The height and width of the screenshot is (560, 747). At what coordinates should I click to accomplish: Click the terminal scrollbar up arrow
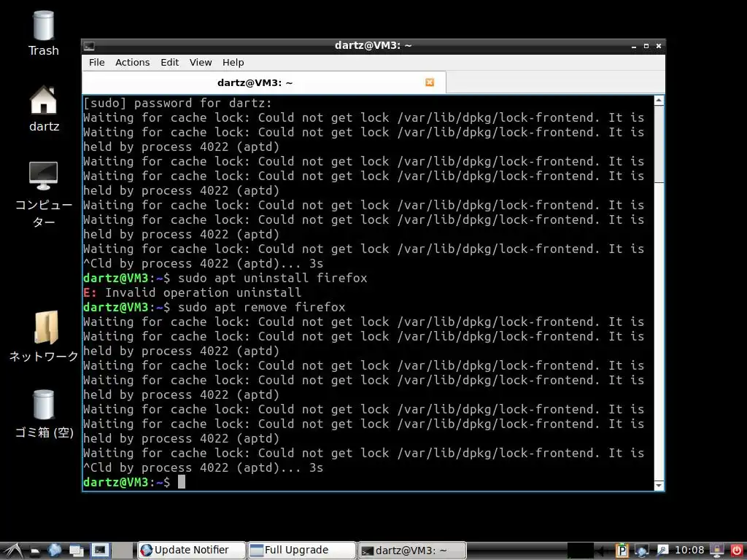pos(659,100)
